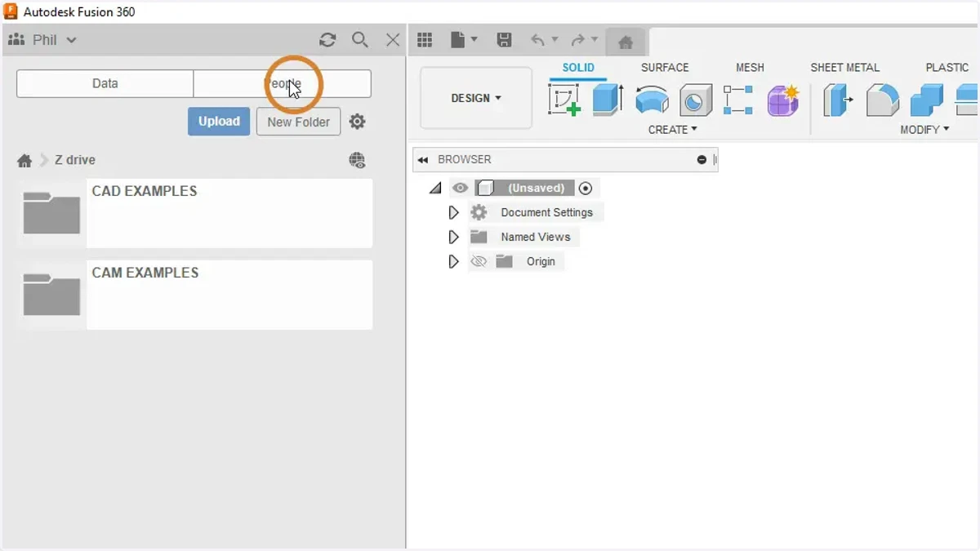Switch to the SURFACE tab

coord(665,68)
